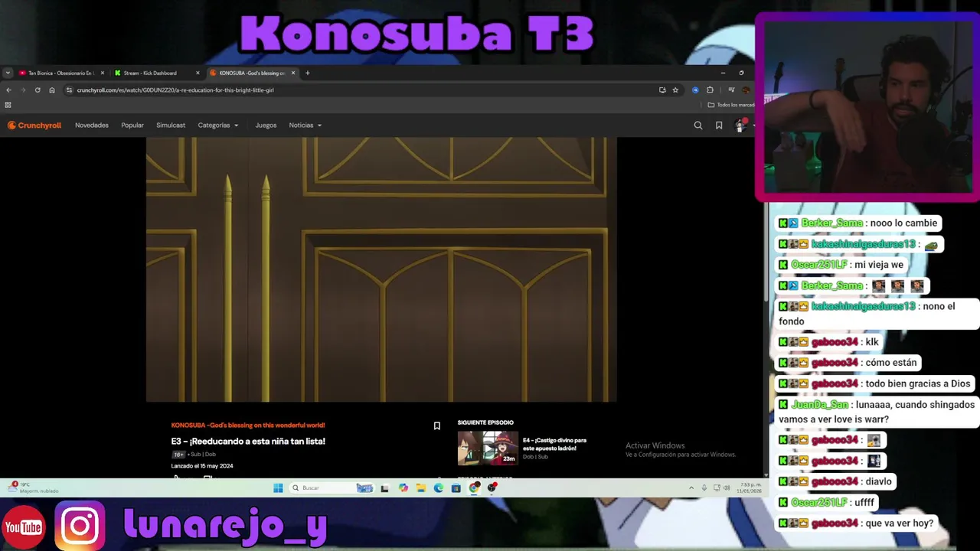980x551 pixels.
Task: Open the Simulcast page
Action: (171, 126)
